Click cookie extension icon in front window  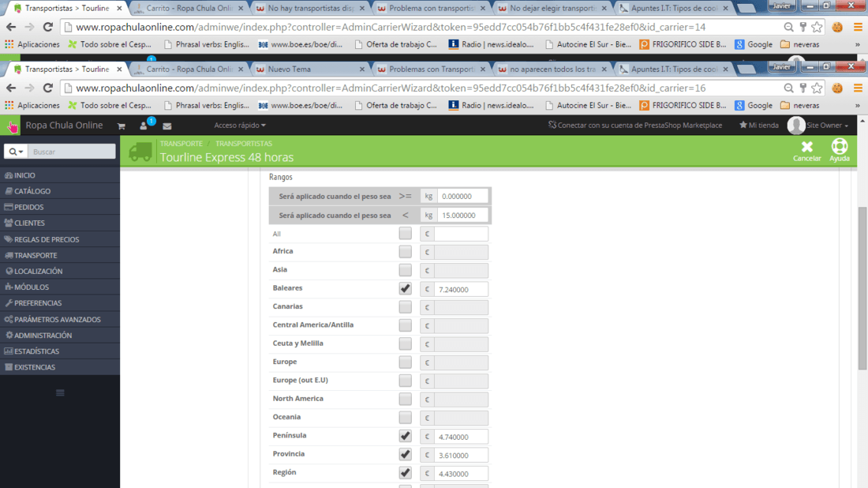coord(837,88)
